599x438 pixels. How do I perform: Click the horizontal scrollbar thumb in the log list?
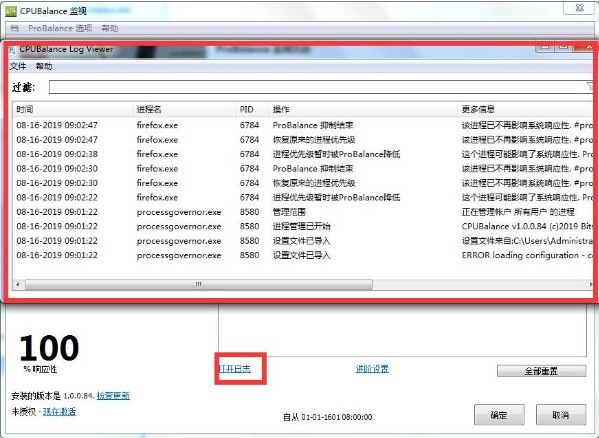click(x=199, y=284)
